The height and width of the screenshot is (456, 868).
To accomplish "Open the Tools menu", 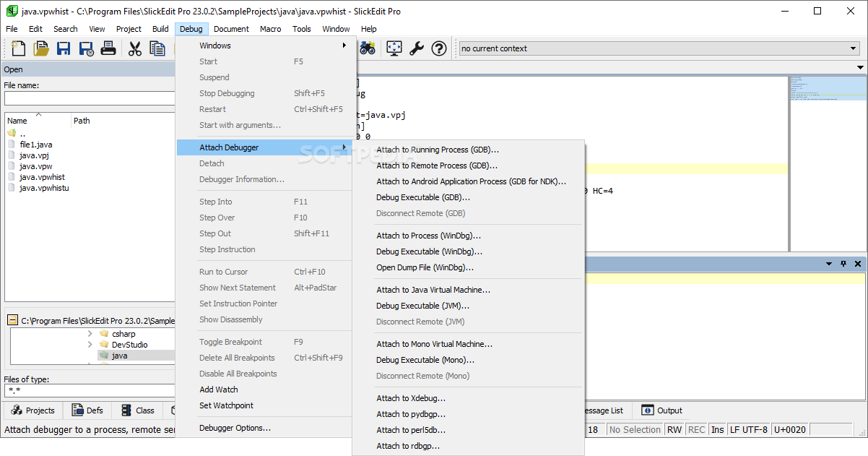I will (302, 29).
